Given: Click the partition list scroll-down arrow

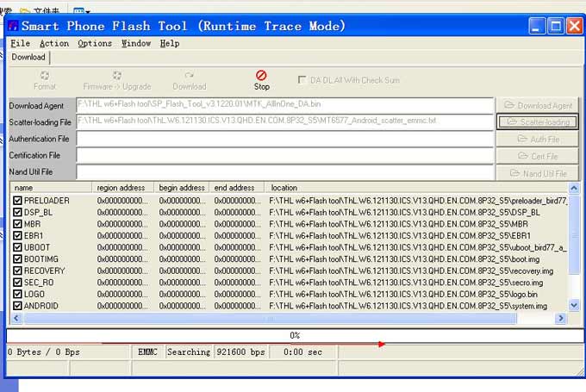Looking at the screenshot, I should [574, 306].
